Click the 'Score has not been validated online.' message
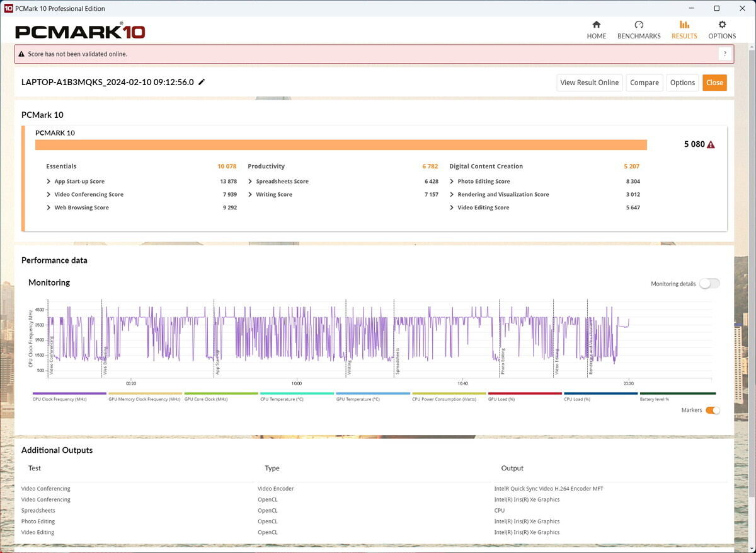The image size is (756, 553). (77, 54)
